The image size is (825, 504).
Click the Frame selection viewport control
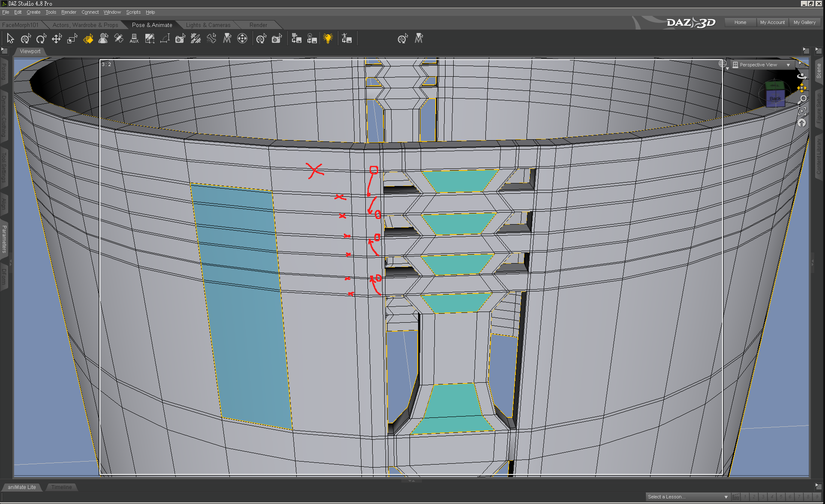[802, 111]
